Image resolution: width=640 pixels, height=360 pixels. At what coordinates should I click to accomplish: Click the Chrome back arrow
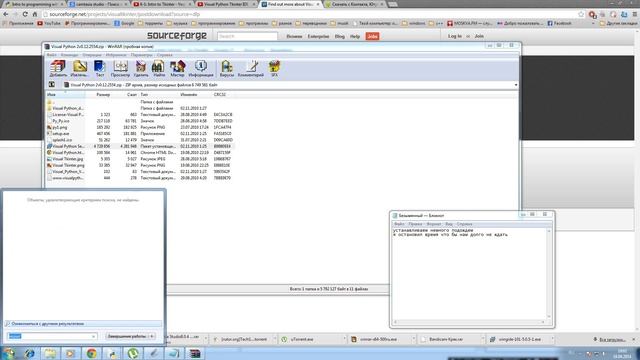(x=6, y=14)
